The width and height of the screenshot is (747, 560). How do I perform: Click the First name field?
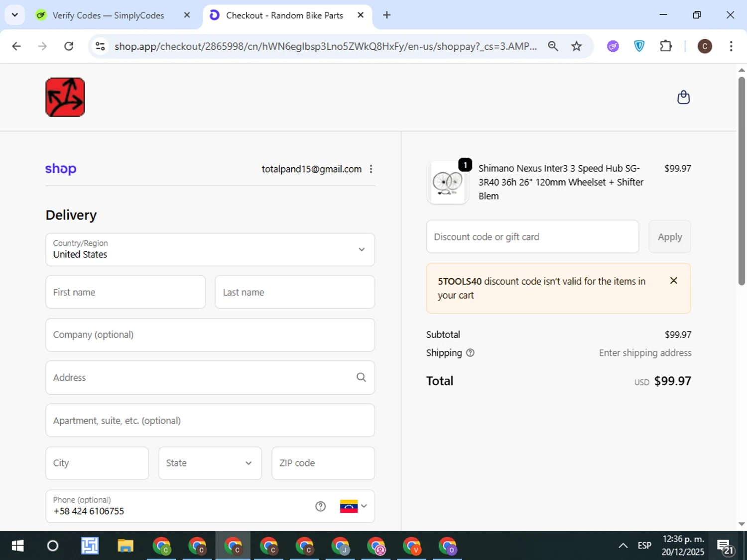pos(125,292)
